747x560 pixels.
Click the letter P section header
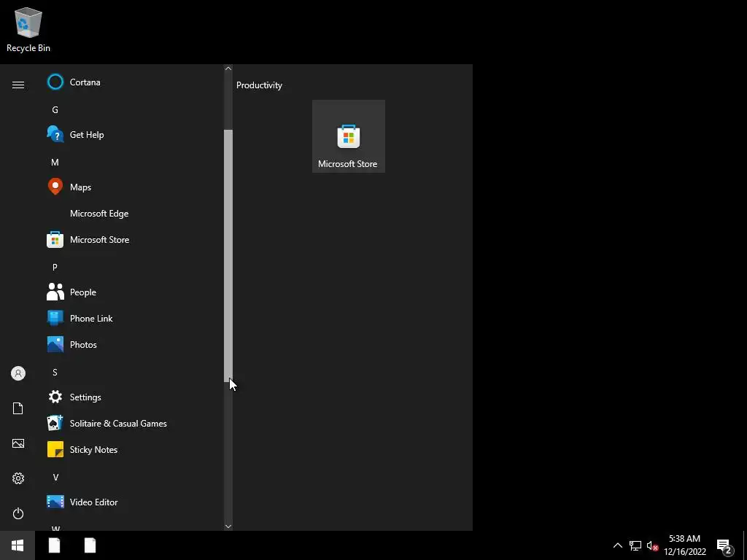coord(55,267)
